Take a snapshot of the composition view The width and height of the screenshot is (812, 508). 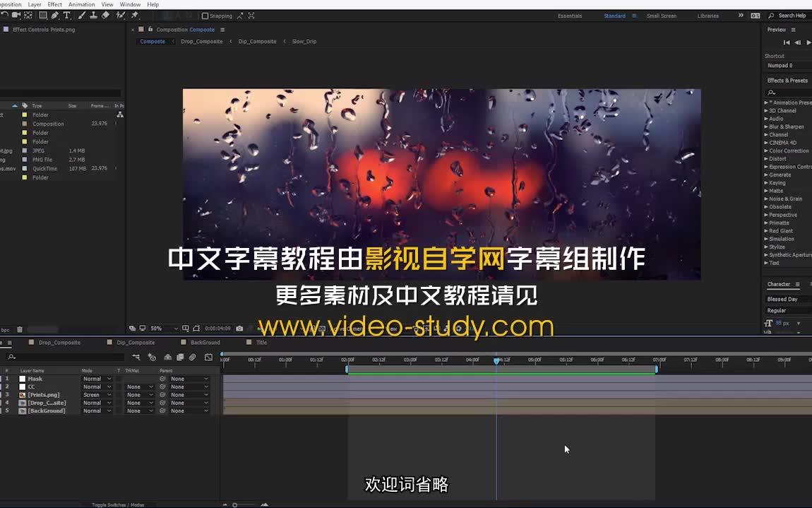coord(239,329)
